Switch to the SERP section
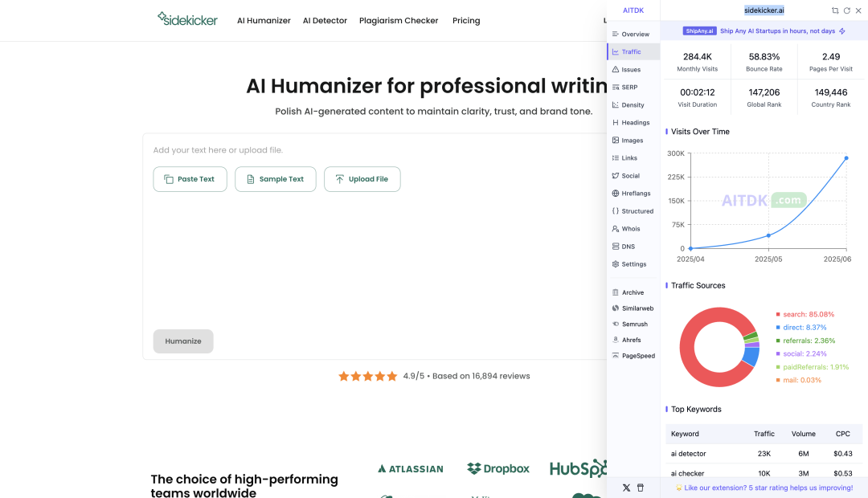The width and height of the screenshot is (868, 498). (633, 88)
